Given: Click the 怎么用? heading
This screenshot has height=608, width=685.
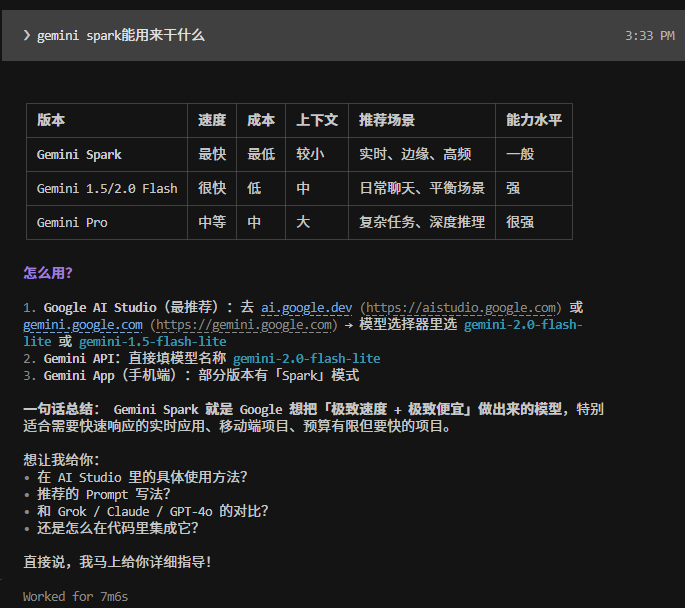Looking at the screenshot, I should (48, 273).
